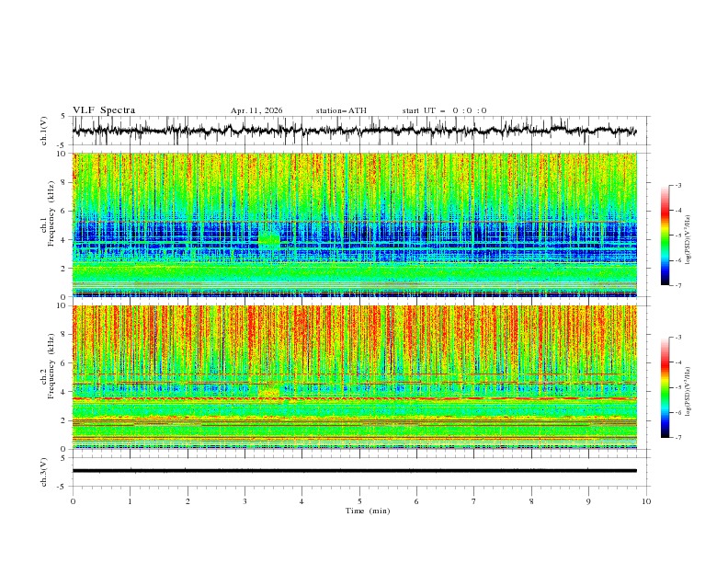Click the "ch.3(V)" axis label
The width and height of the screenshot is (728, 563).
coord(44,472)
